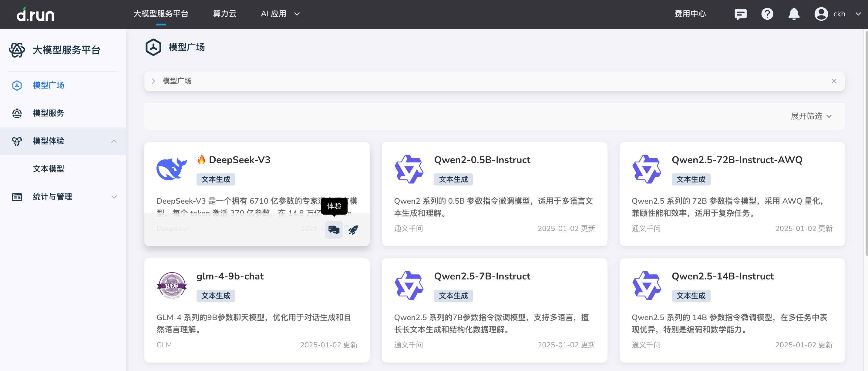Open the Qwen2-0.5B-Instruct model title
This screenshot has width=868, height=371.
pos(482,159)
